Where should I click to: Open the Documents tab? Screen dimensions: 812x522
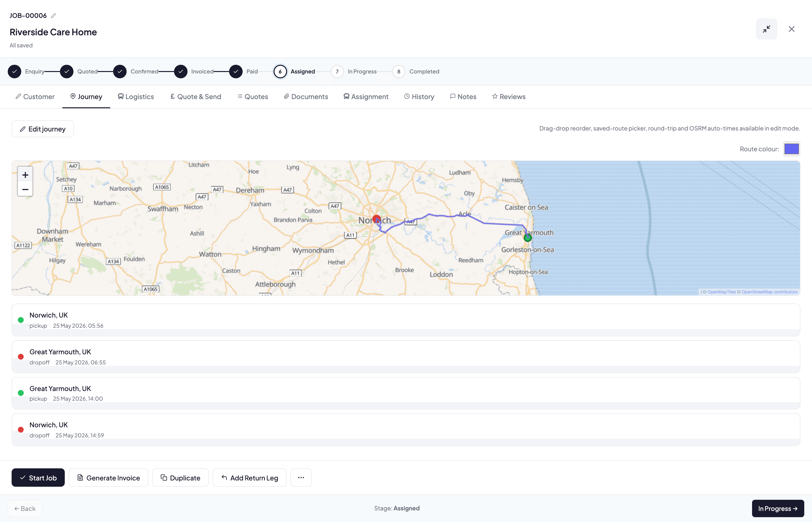click(x=306, y=97)
